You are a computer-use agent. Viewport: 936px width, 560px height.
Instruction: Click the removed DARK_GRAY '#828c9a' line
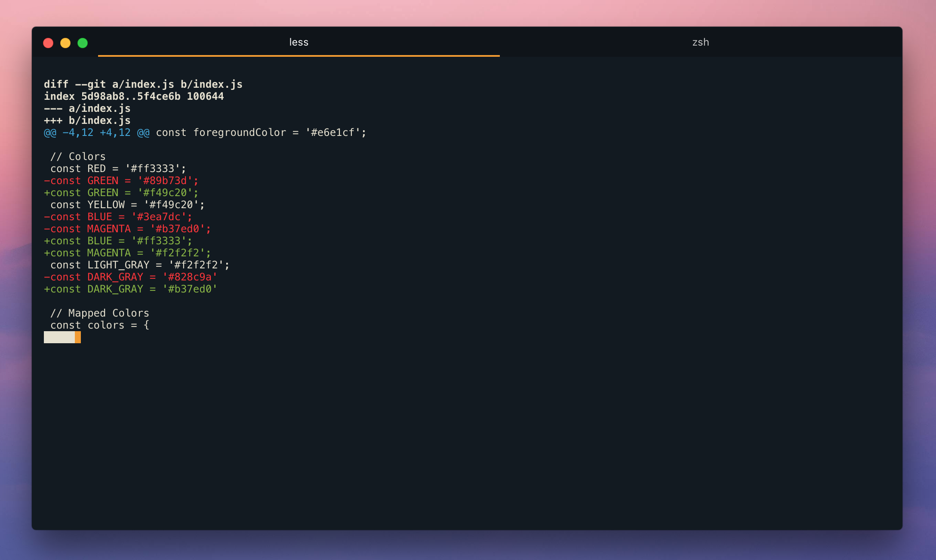(130, 277)
